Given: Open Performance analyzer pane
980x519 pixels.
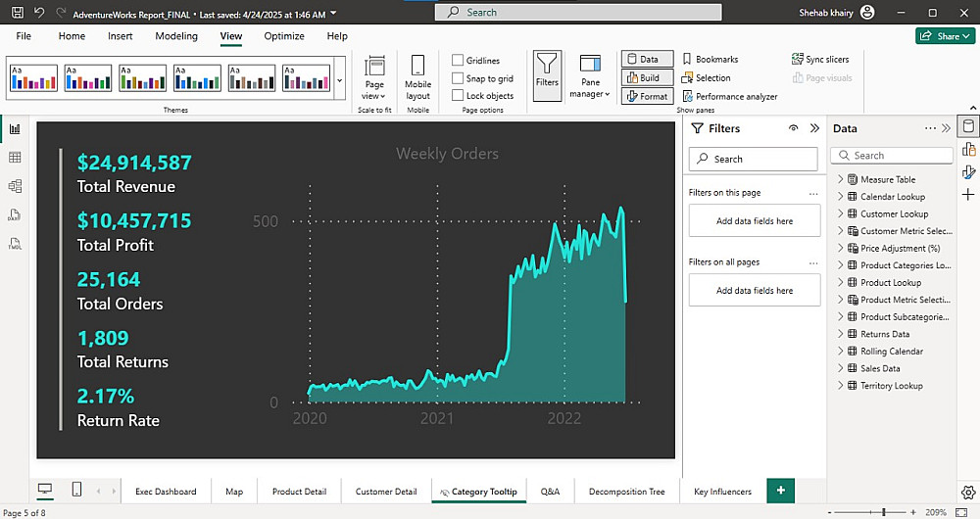Looking at the screenshot, I should pyautogui.click(x=730, y=97).
